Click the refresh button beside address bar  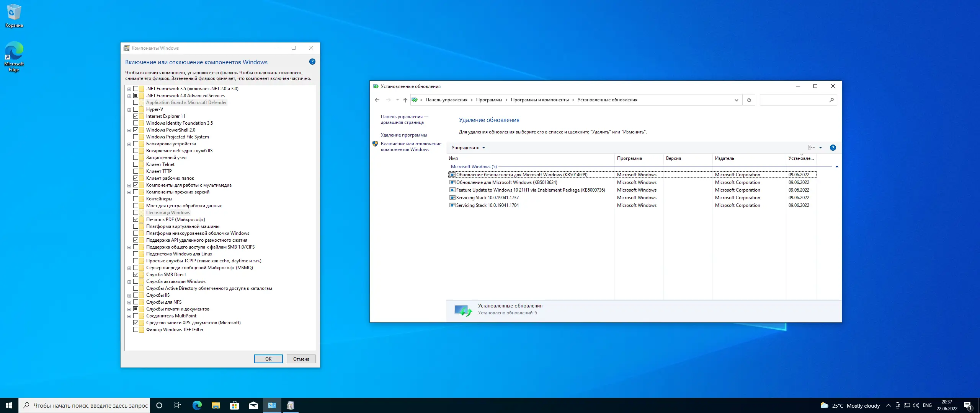[x=749, y=100]
